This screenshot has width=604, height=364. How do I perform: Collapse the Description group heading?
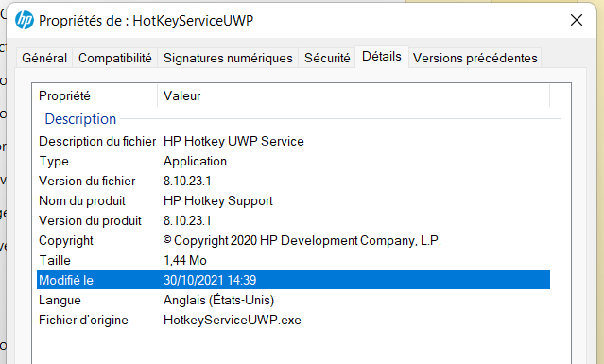[x=80, y=119]
